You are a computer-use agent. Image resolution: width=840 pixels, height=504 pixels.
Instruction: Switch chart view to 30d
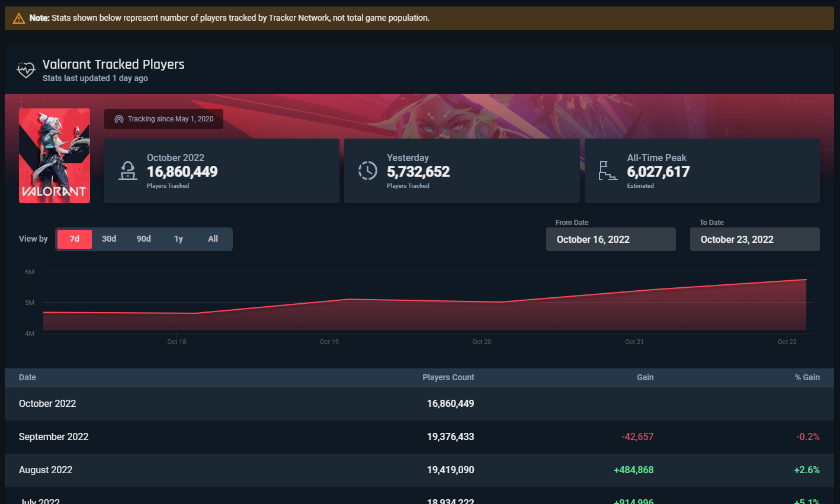point(109,239)
